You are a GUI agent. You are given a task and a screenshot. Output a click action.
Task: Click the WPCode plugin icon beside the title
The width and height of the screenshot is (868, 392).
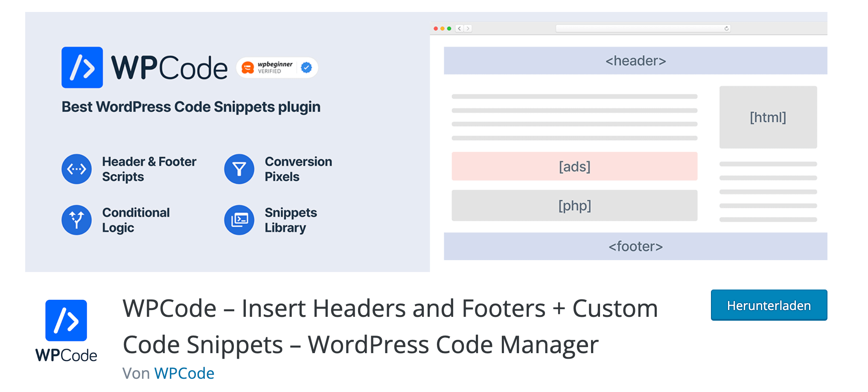pos(66,331)
